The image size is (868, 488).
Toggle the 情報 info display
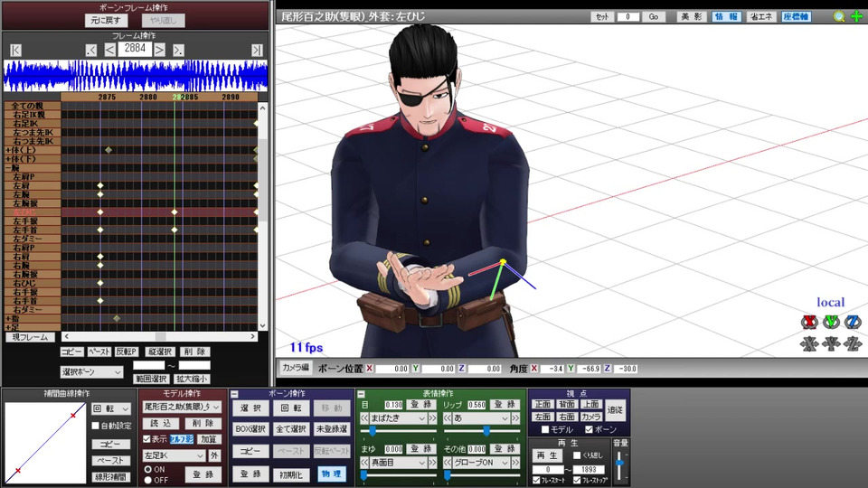coord(726,16)
